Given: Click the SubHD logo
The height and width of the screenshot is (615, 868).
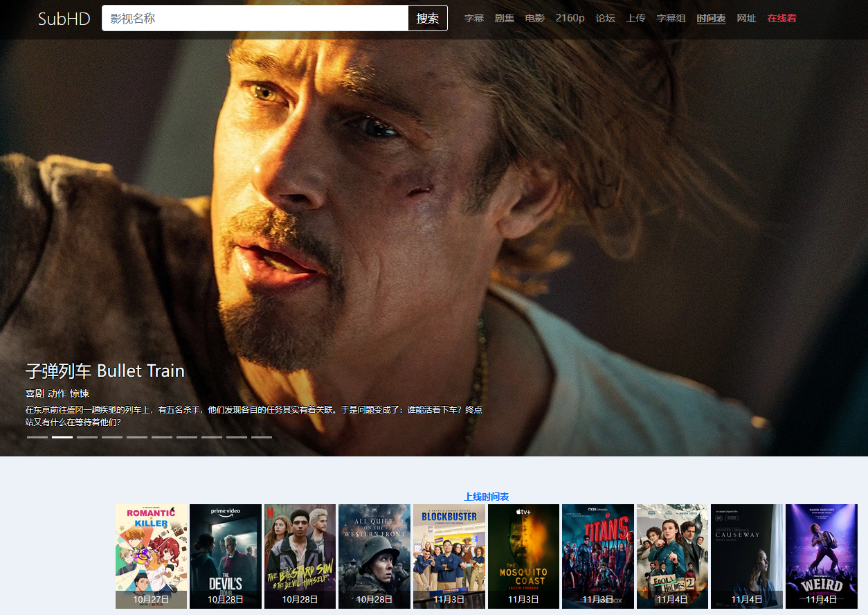Looking at the screenshot, I should 64,19.
